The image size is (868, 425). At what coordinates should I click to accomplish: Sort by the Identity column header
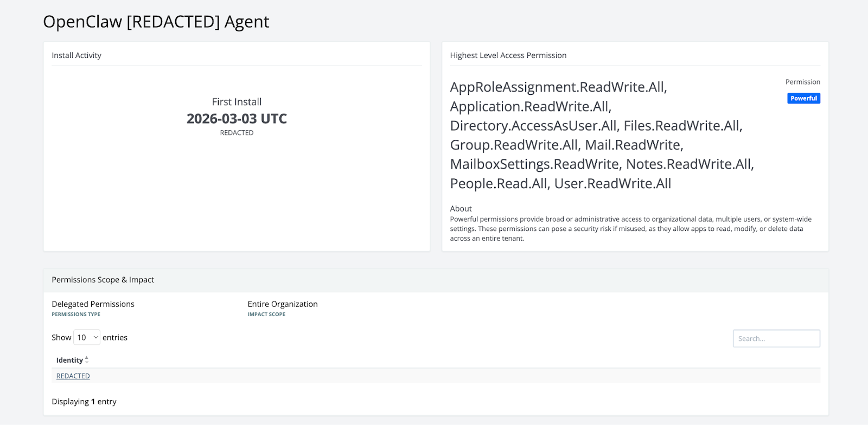click(69, 360)
